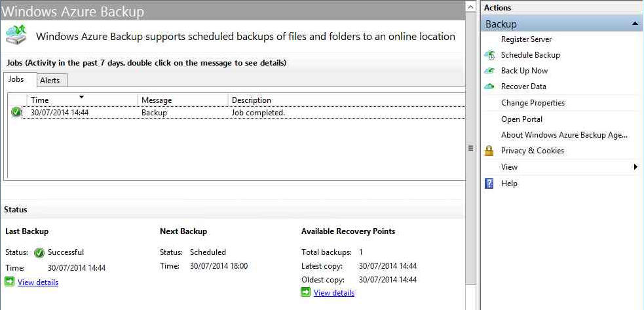Click the Privacy & Cookies padlock icon
The image size is (644, 310).
tap(489, 151)
